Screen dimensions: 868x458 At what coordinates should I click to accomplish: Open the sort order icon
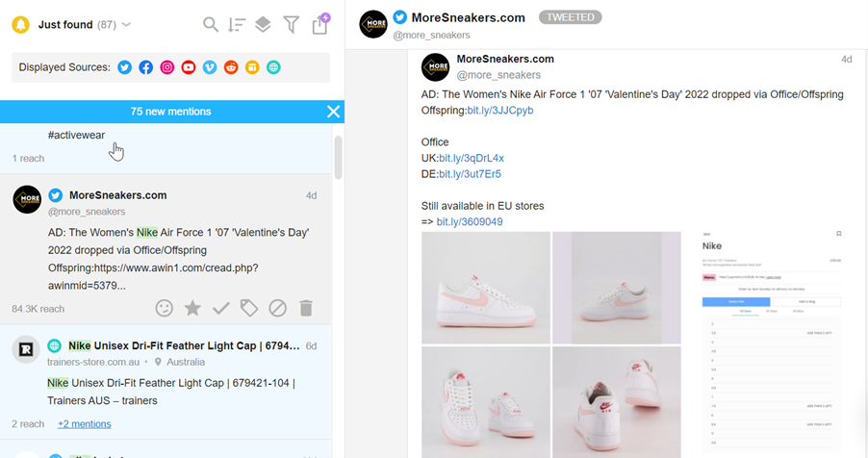[237, 24]
